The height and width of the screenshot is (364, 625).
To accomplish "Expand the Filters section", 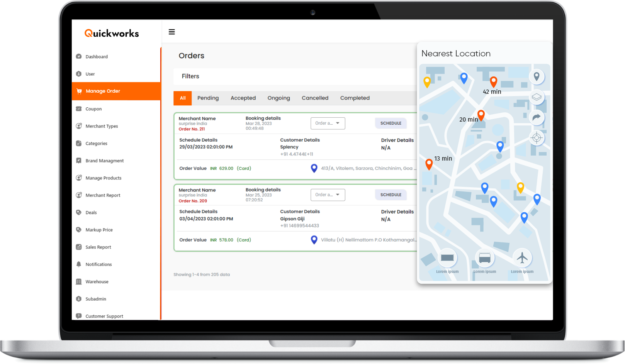I will [x=190, y=76].
